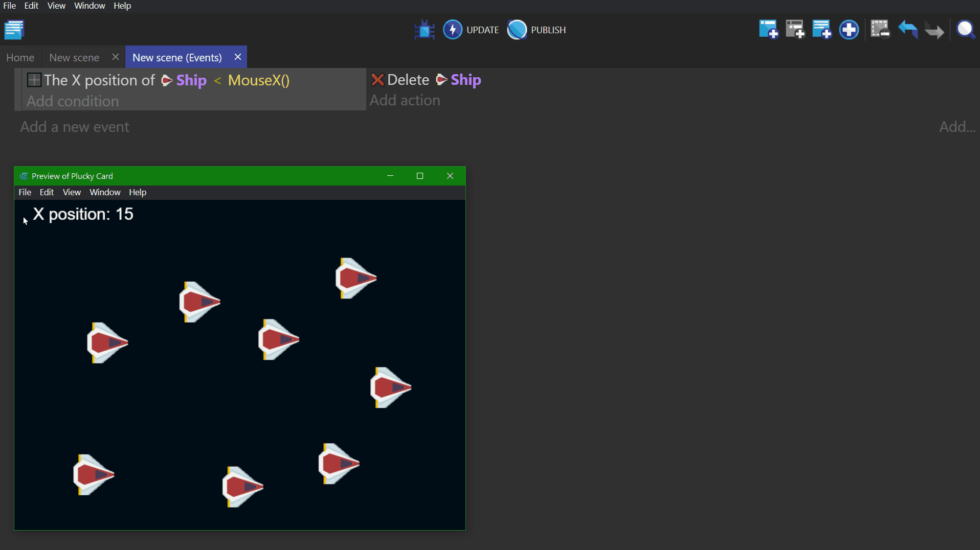Click the debugger preview icon
This screenshot has height=550, width=980.
point(424,30)
